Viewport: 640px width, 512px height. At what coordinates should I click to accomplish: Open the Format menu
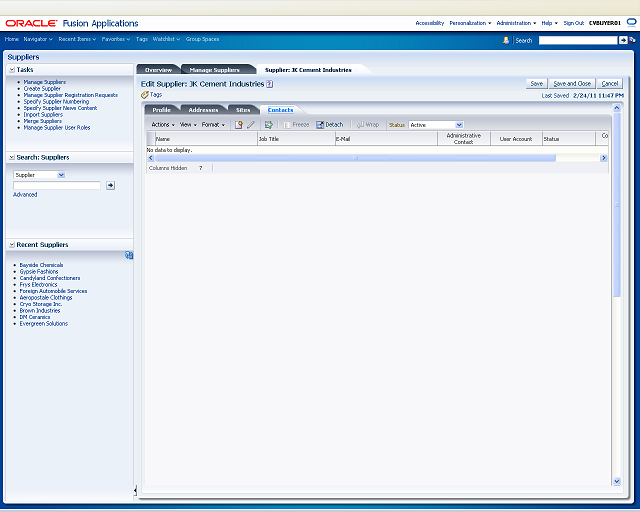[x=213, y=125]
